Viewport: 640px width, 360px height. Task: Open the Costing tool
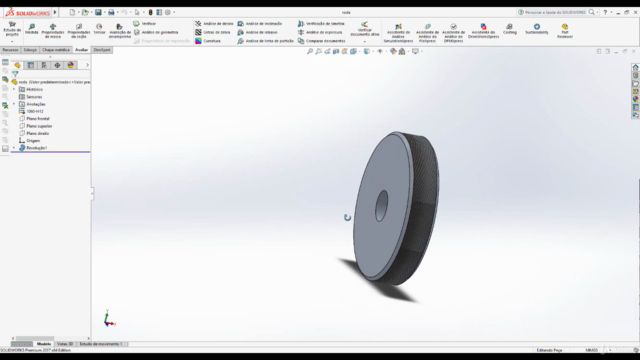509,29
